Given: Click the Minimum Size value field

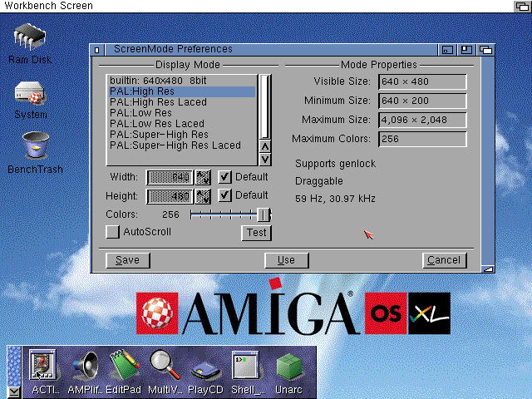Looking at the screenshot, I should pos(422,101).
